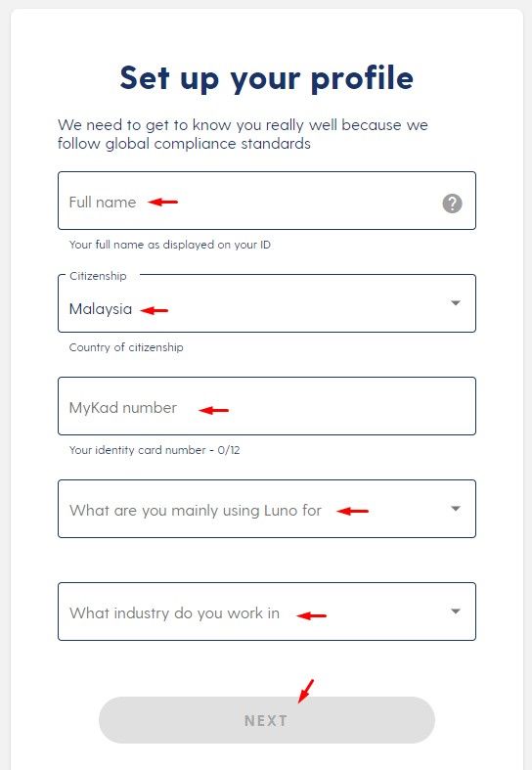Click the small Citizenship floating label

pos(98,276)
